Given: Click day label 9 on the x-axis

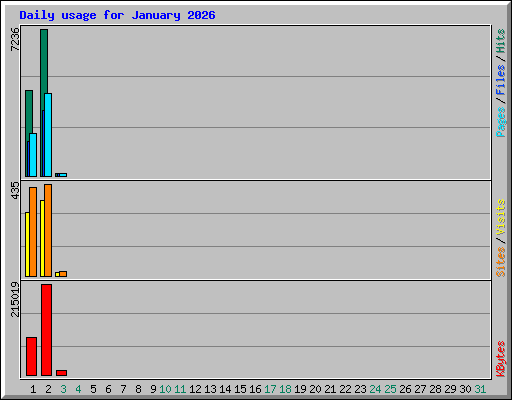Looking at the screenshot, I should tap(153, 389).
